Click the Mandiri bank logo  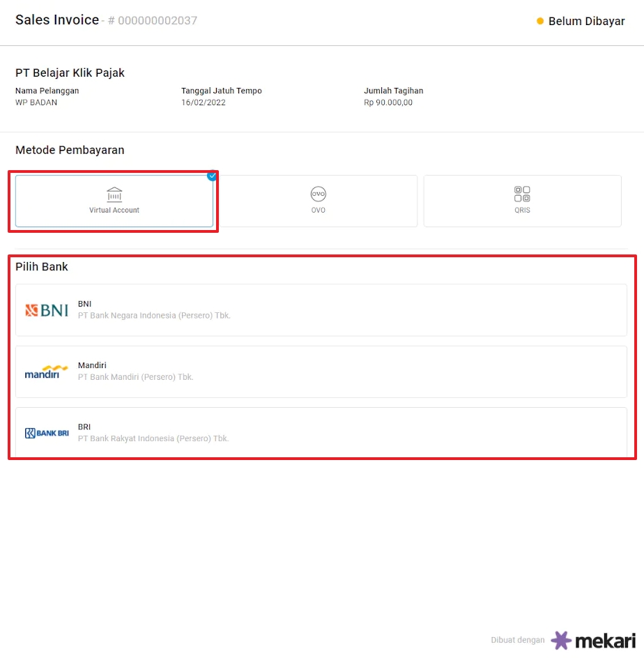[47, 372]
